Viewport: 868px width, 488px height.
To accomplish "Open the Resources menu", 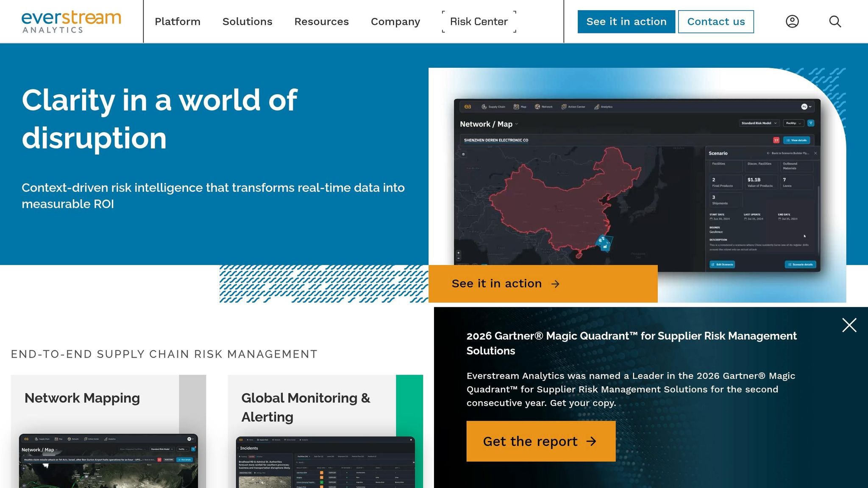I will point(322,22).
